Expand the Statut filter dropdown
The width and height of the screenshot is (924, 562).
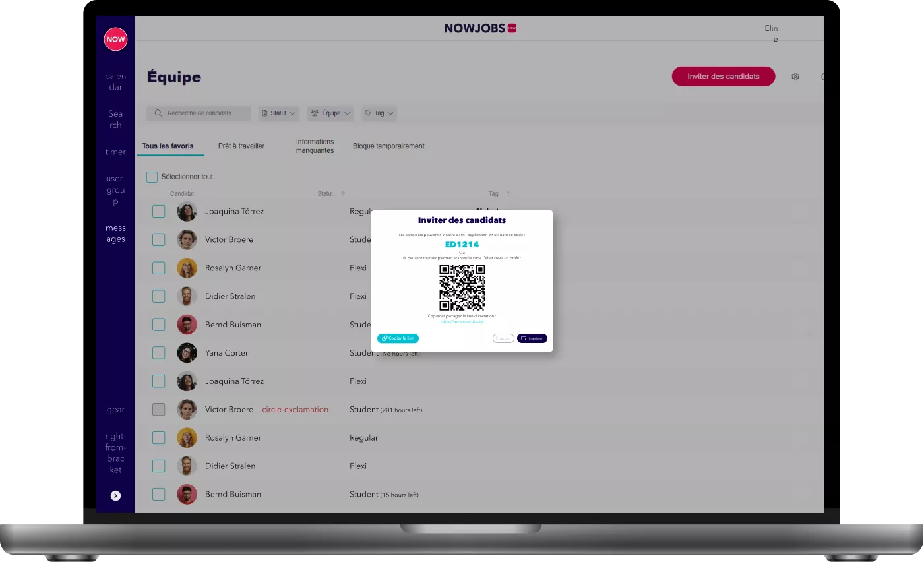279,113
